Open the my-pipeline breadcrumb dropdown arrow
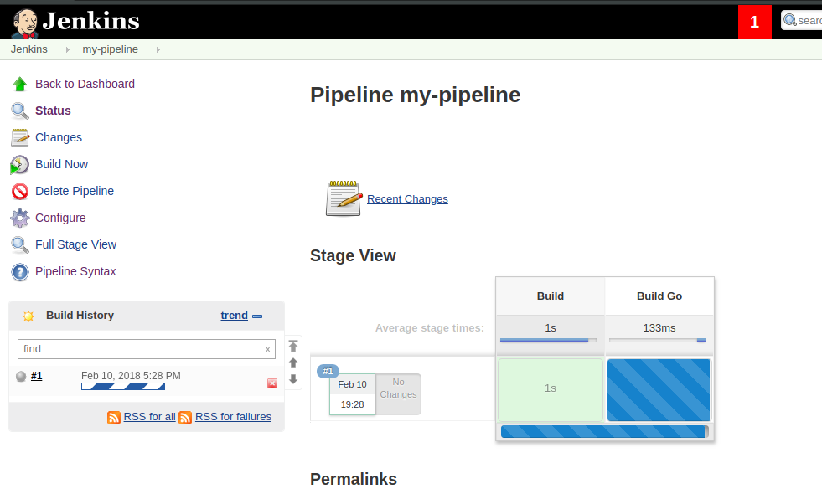822x504 pixels. tap(158, 49)
